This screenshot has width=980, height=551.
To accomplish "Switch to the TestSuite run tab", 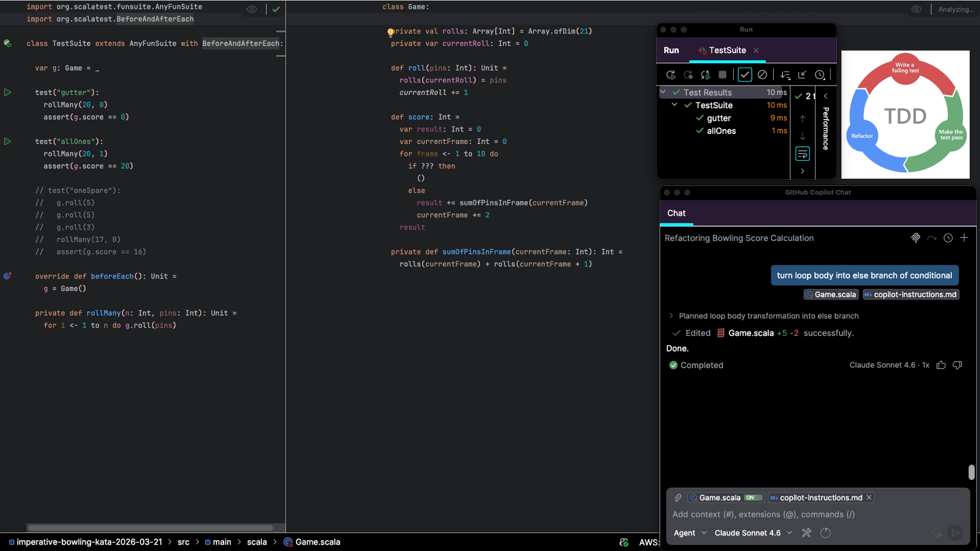I will point(726,50).
